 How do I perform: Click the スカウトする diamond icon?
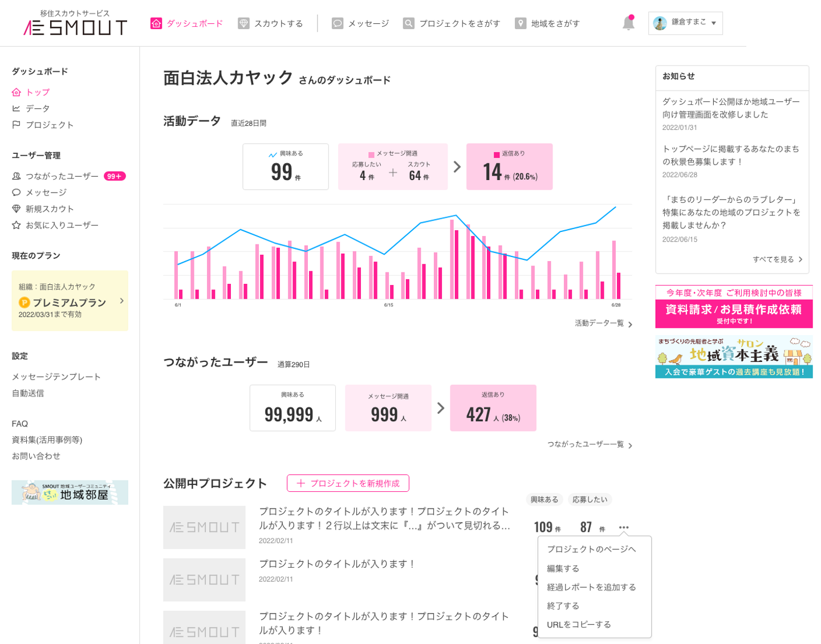click(x=243, y=23)
